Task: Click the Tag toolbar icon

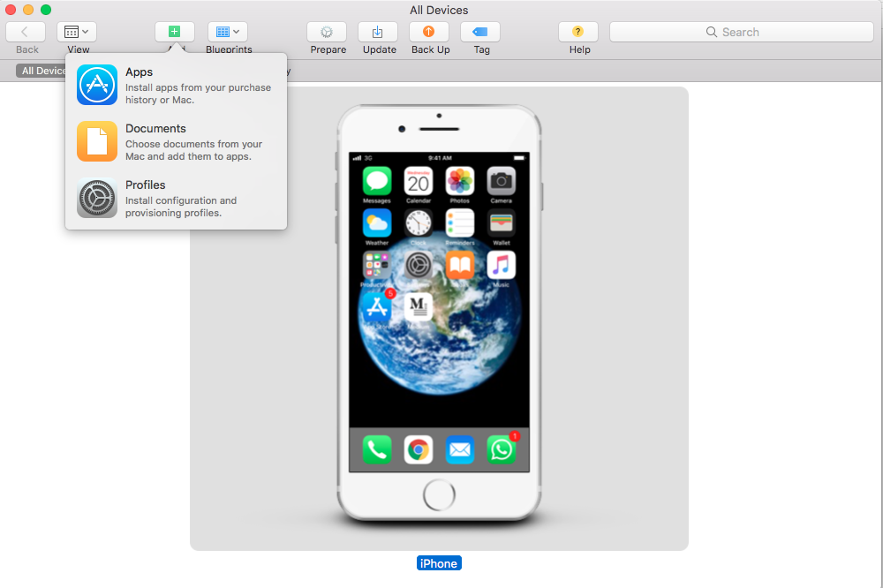Action: click(480, 32)
